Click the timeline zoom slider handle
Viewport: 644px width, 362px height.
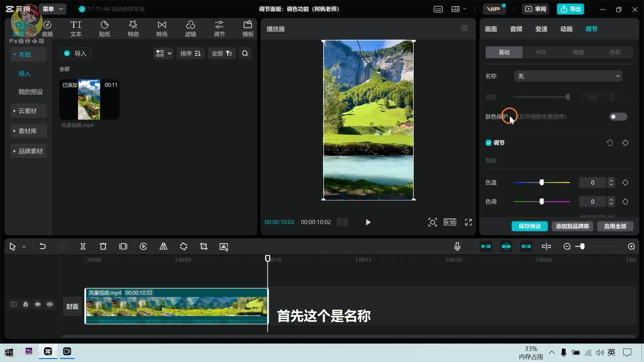(x=582, y=246)
